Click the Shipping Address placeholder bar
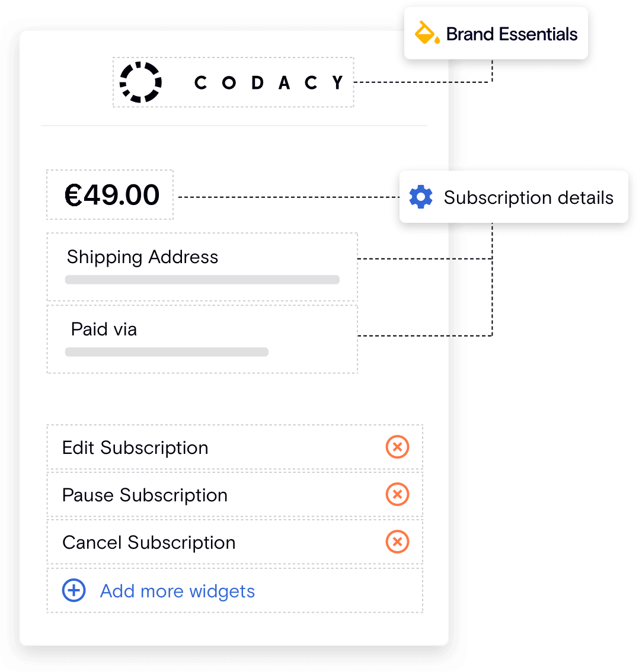Image resolution: width=639 pixels, height=672 pixels. [x=202, y=280]
